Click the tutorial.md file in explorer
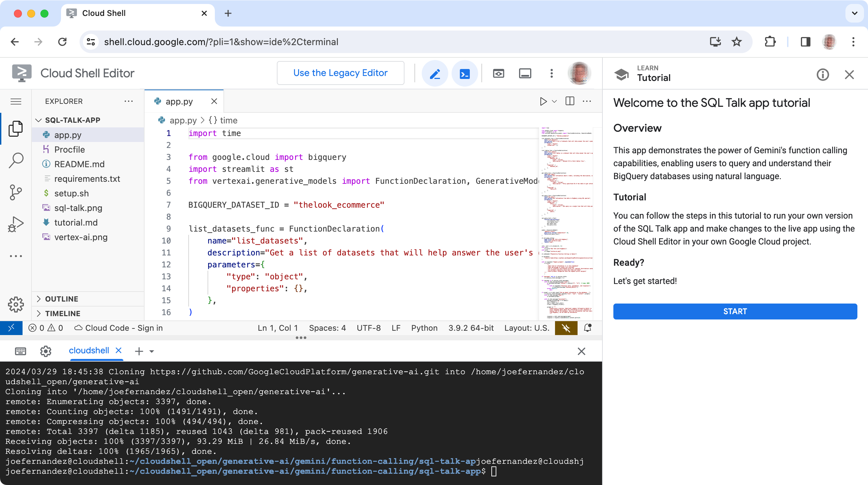Screen dimensions: 868x485 tap(76, 222)
